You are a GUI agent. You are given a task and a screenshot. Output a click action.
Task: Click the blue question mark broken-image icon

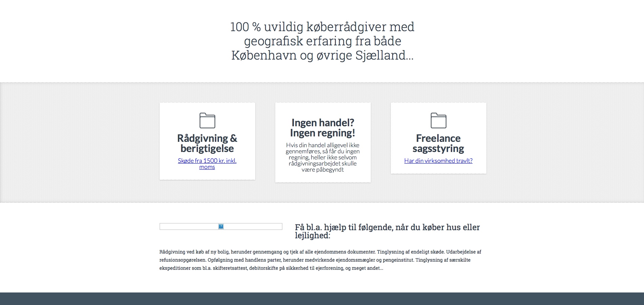tap(221, 226)
